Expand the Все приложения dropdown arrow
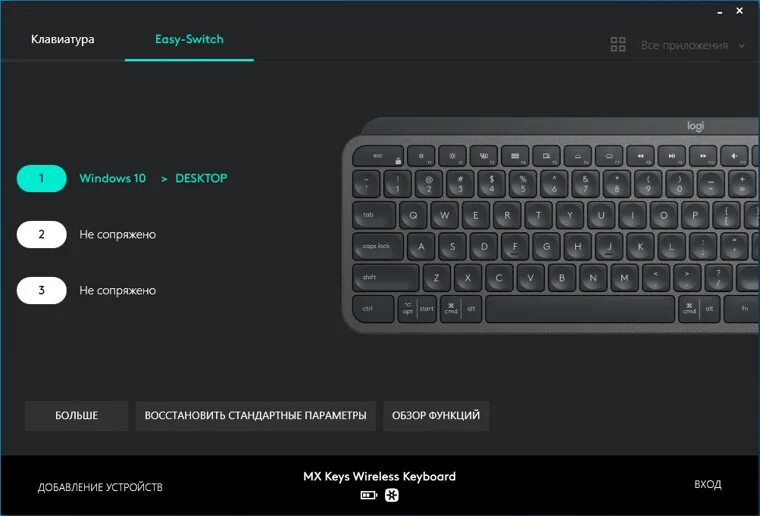Screen dimensions: 760x516 pyautogui.click(x=742, y=46)
